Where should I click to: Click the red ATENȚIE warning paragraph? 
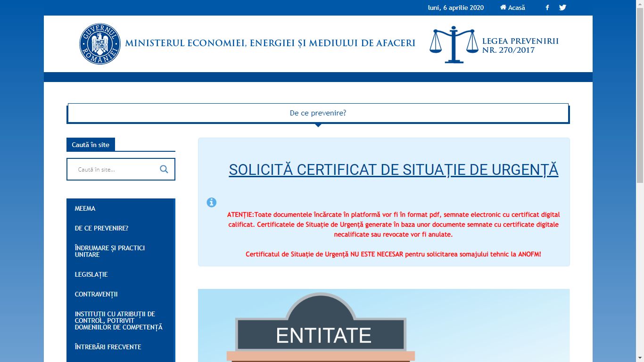pyautogui.click(x=394, y=224)
